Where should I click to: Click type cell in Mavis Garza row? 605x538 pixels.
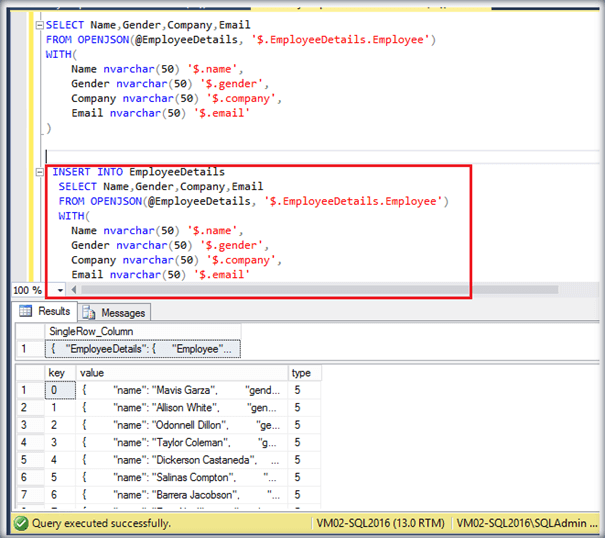click(304, 390)
